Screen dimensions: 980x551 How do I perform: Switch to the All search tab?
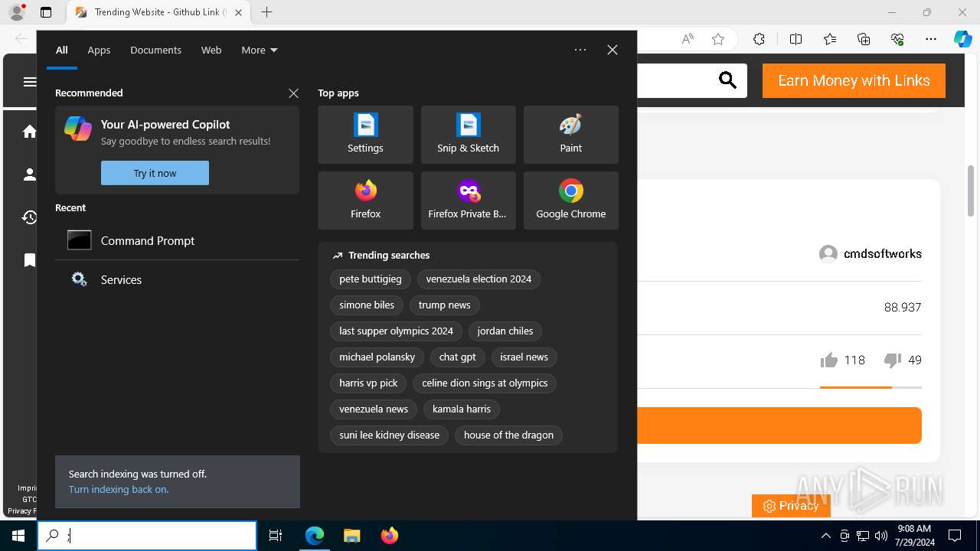coord(62,50)
